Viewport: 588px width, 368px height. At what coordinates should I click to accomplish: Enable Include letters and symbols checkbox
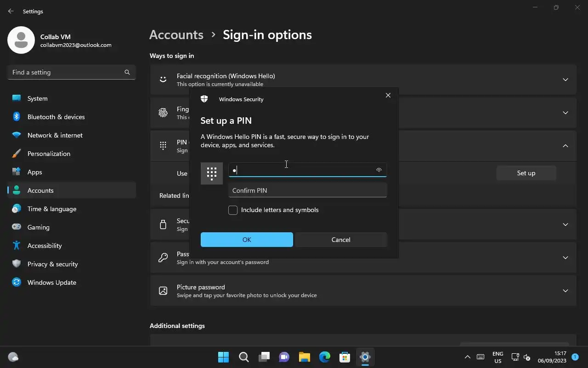(233, 210)
